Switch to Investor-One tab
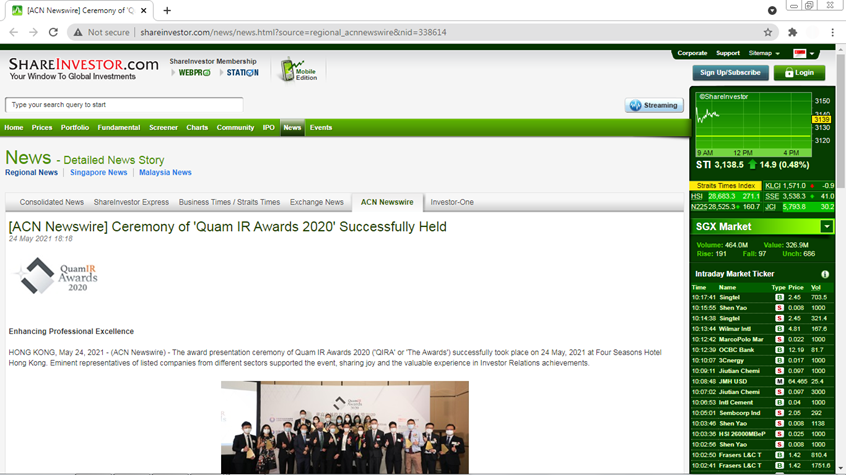 pyautogui.click(x=452, y=202)
